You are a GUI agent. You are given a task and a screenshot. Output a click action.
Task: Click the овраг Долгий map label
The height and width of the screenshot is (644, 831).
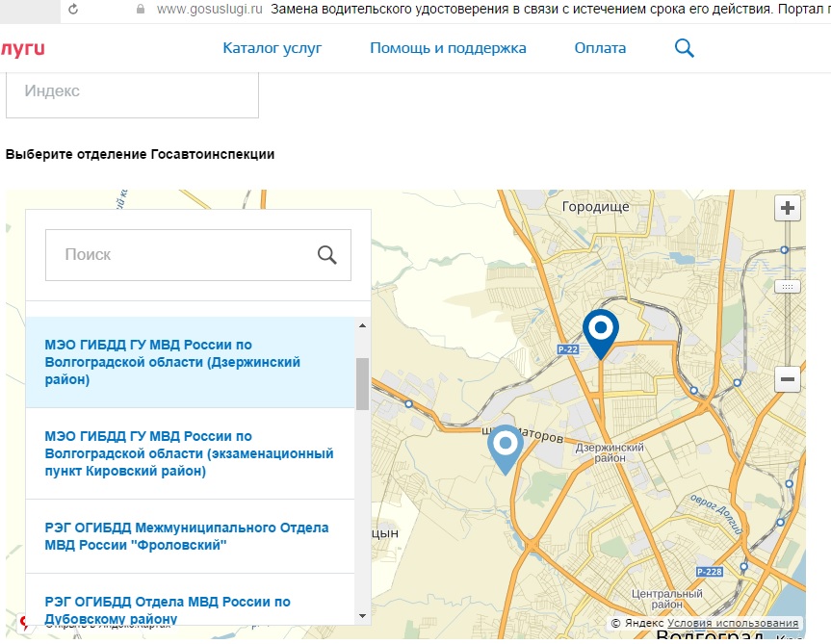pyautogui.click(x=716, y=513)
